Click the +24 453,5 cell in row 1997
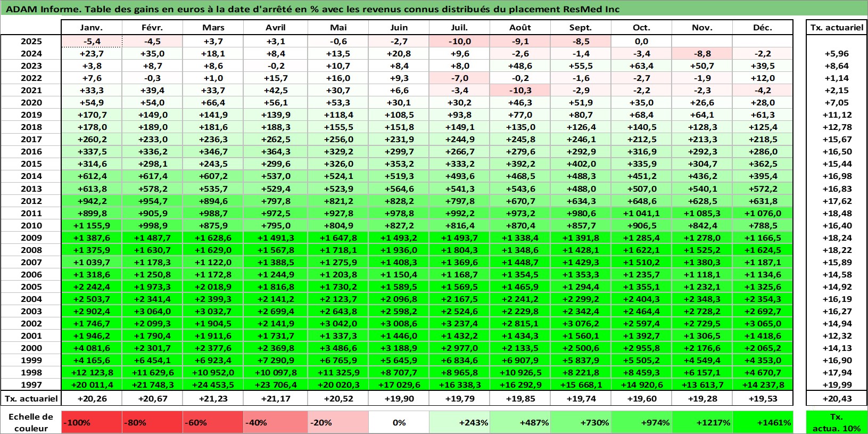The height and width of the screenshot is (434, 868). tap(213, 384)
